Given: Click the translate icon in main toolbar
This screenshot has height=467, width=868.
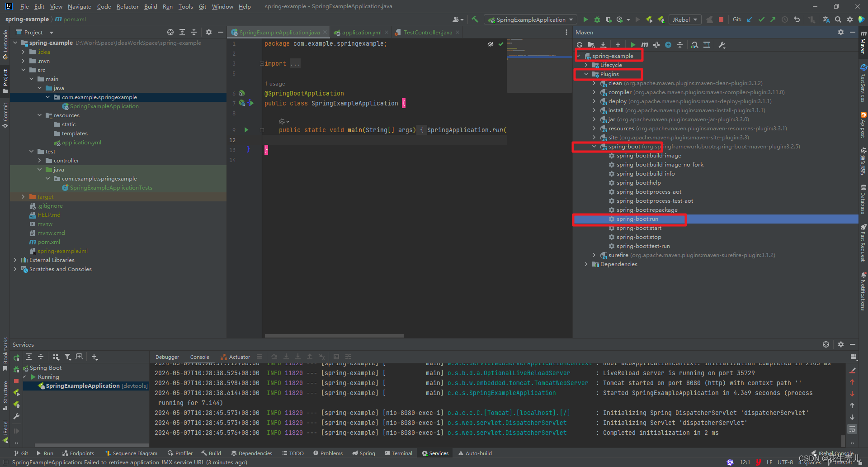Looking at the screenshot, I should (826, 19).
